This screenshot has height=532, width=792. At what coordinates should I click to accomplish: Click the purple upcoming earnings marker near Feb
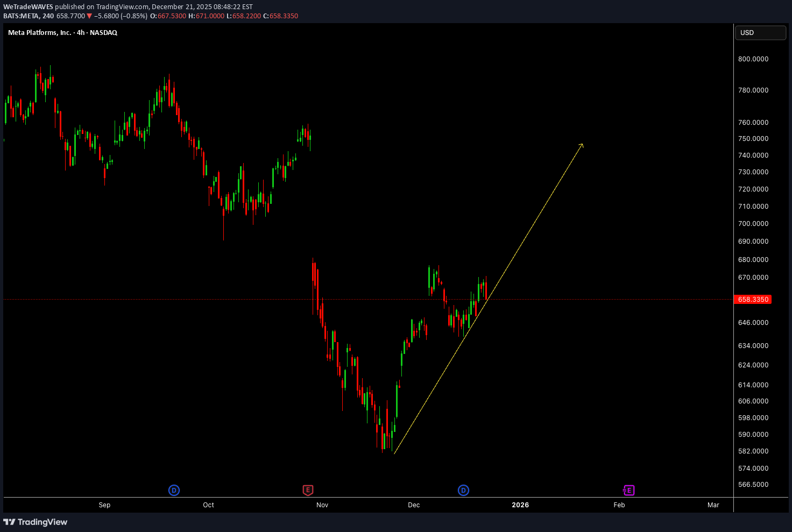point(628,490)
